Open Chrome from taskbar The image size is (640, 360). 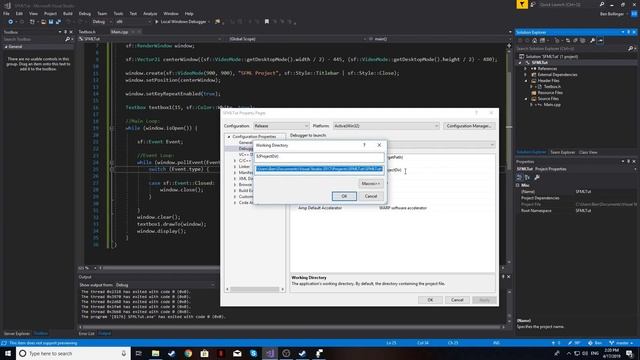(x=188, y=353)
